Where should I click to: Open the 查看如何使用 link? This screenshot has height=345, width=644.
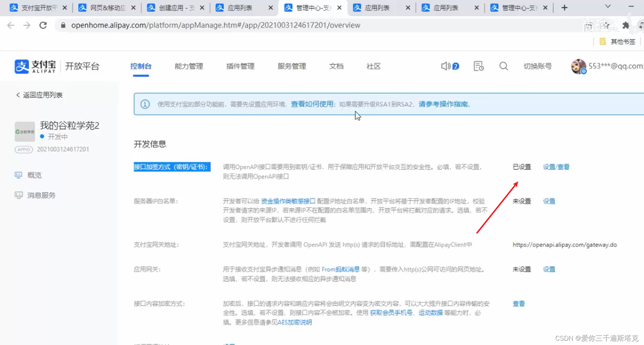pyautogui.click(x=312, y=104)
